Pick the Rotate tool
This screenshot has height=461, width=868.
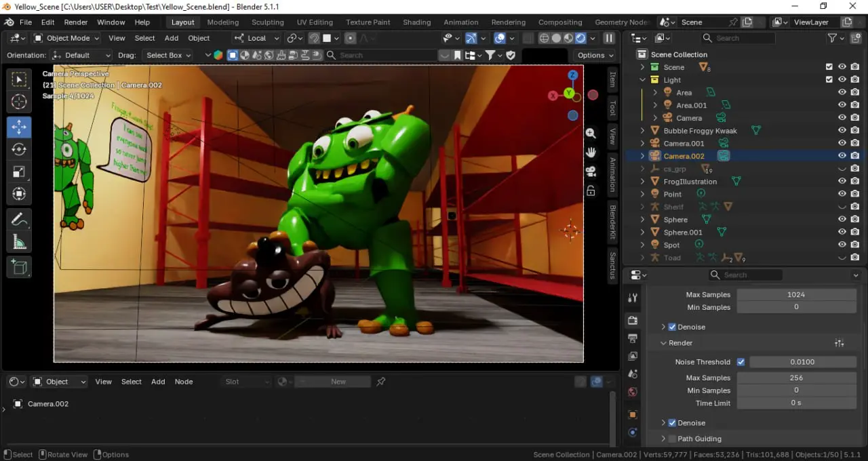click(x=19, y=149)
